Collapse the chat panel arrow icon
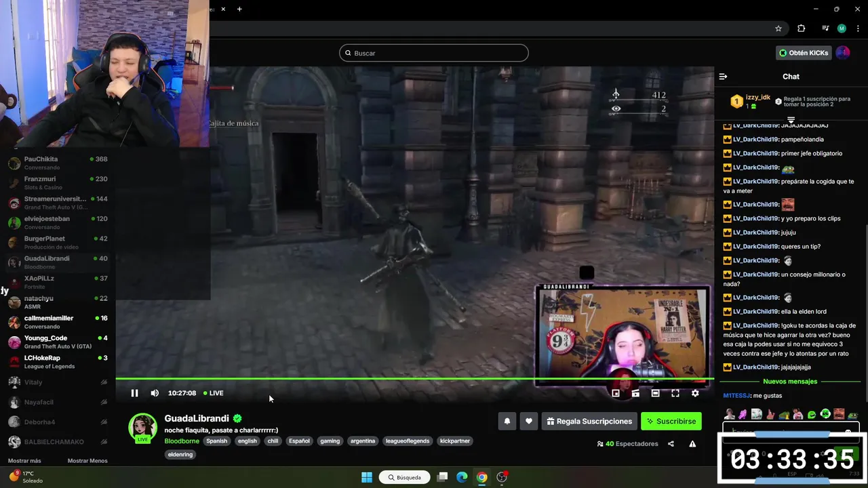The width and height of the screenshot is (868, 488). tap(723, 77)
